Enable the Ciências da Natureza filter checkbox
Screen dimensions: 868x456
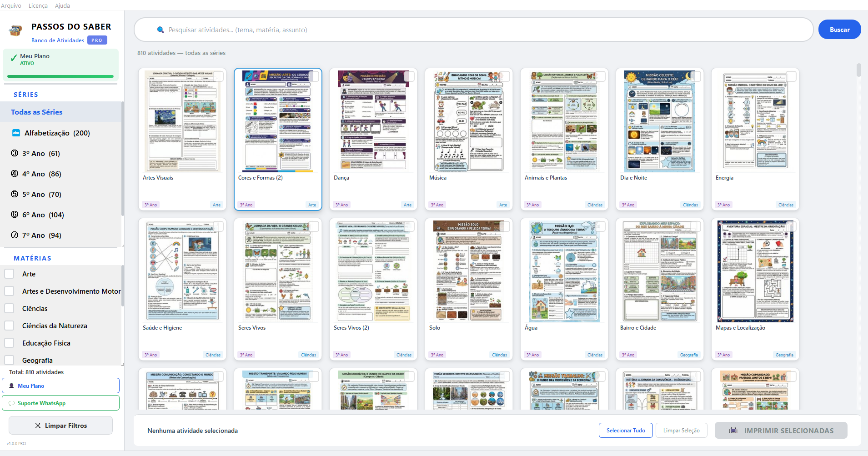(x=9, y=326)
